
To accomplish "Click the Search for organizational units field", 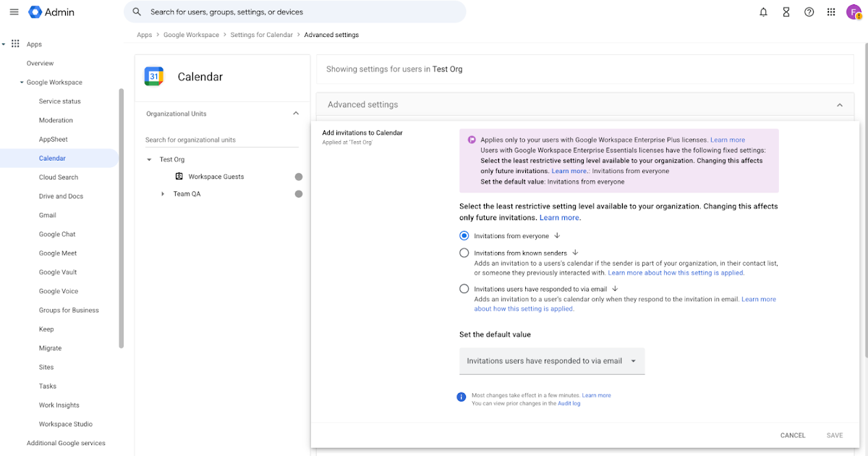I will (x=221, y=140).
